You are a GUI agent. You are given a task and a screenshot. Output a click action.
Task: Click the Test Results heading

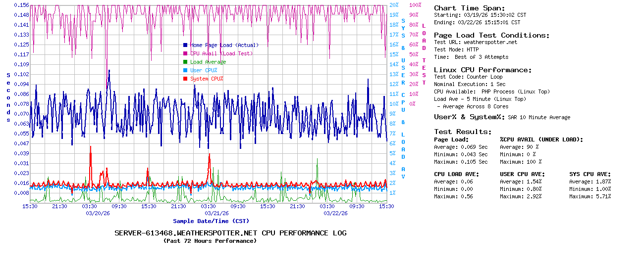pyautogui.click(x=463, y=132)
